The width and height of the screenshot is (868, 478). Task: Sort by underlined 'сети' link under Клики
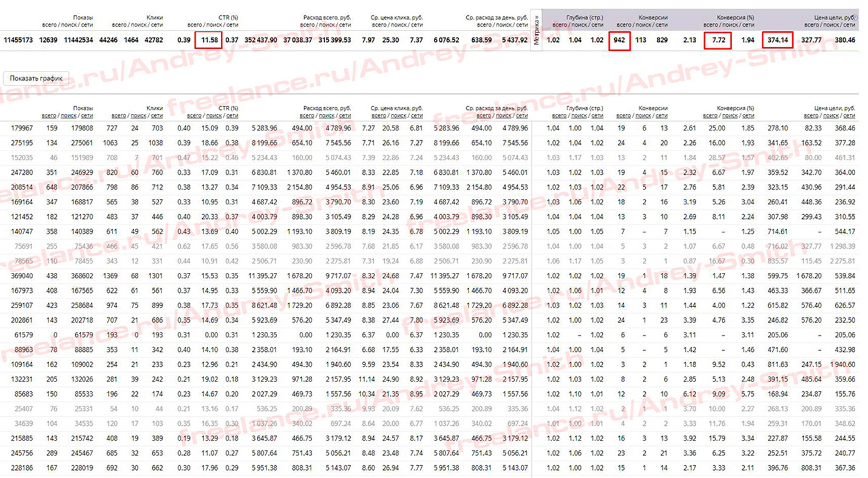point(157,115)
